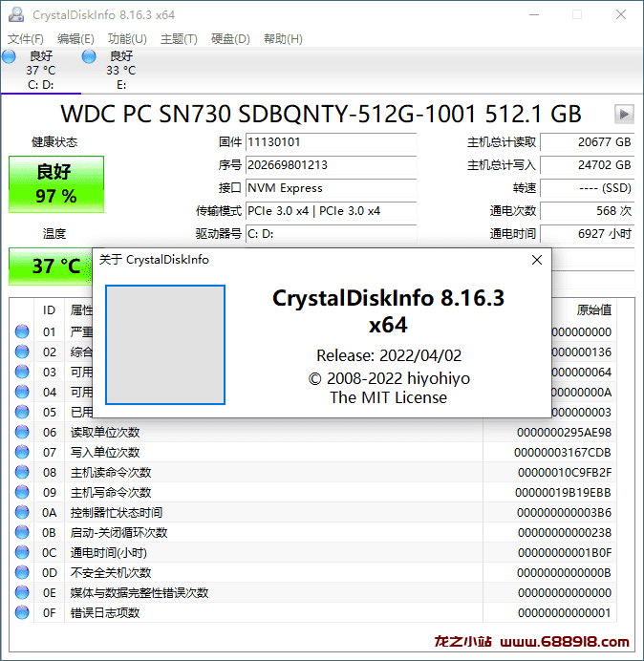Viewport: 644px width, 661px height.
Task: Click status orb for 主机写命令次数 row
Action: 22,492
